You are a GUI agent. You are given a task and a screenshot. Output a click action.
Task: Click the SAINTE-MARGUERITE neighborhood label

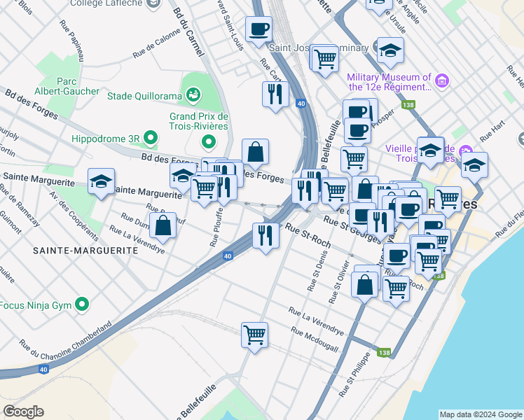(x=85, y=251)
